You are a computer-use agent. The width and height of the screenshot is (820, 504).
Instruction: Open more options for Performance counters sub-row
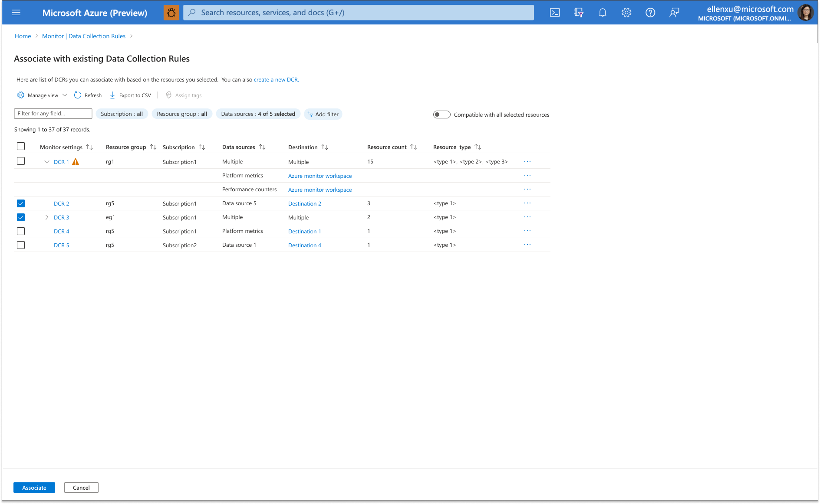tap(527, 189)
